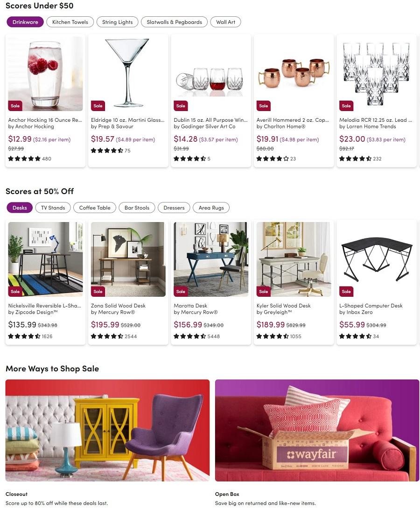Open the Averill Hammered copper mugs image
Image resolution: width=420 pixels, height=509 pixels.
pos(294,74)
